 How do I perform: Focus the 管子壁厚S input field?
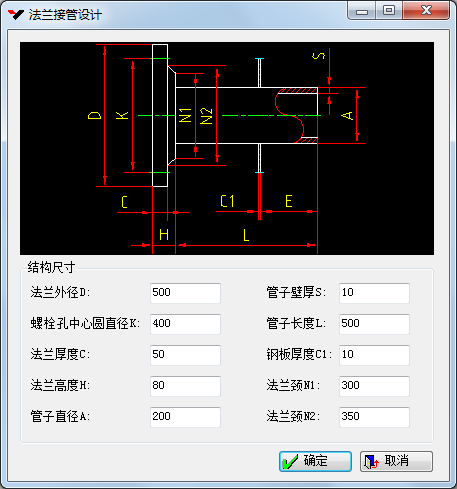[374, 293]
